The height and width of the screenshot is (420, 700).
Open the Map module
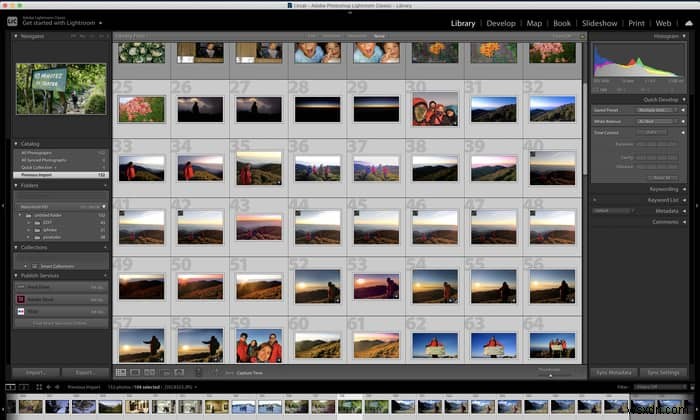(534, 23)
